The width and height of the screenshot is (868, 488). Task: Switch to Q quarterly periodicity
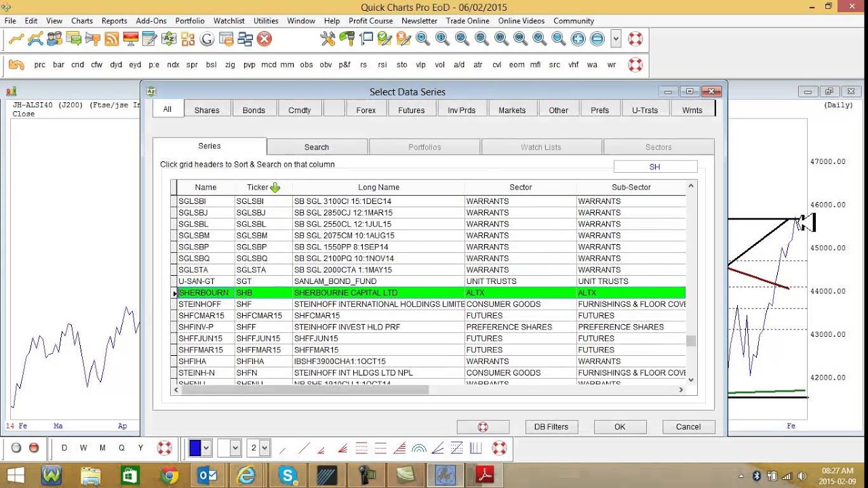[121, 448]
